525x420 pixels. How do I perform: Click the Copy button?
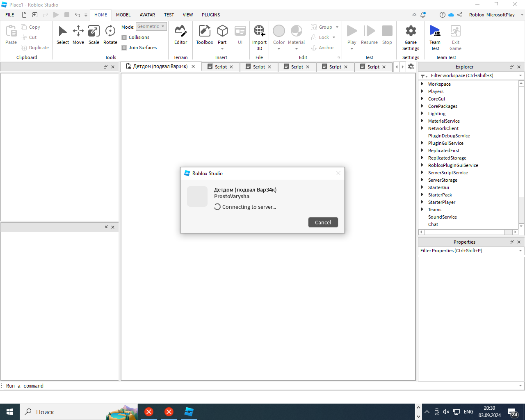click(x=31, y=27)
